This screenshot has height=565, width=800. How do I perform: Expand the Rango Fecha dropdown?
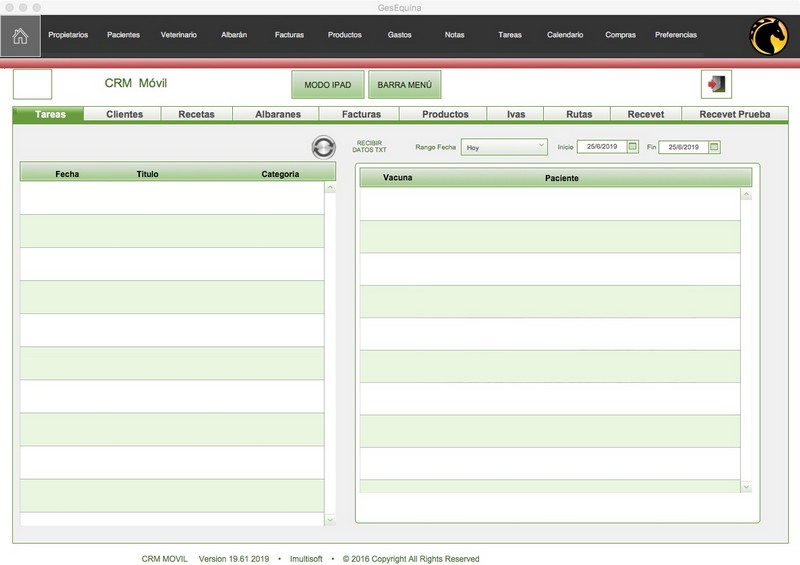coord(504,147)
